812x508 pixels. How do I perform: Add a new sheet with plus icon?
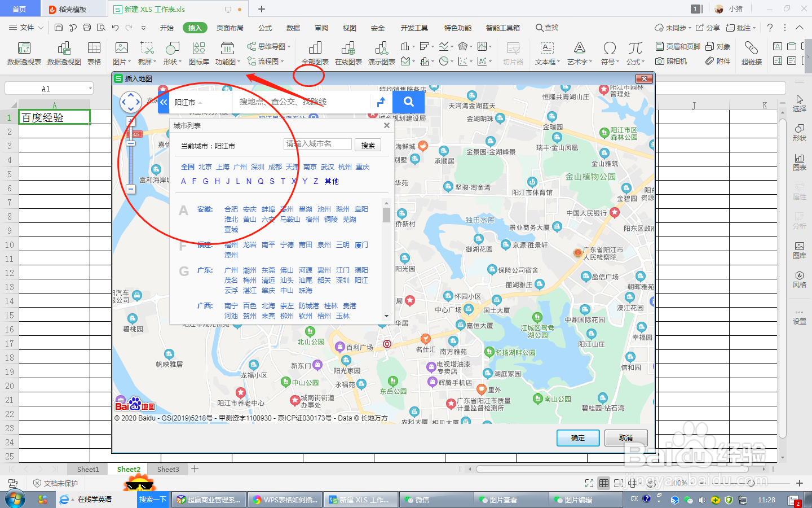click(x=195, y=469)
